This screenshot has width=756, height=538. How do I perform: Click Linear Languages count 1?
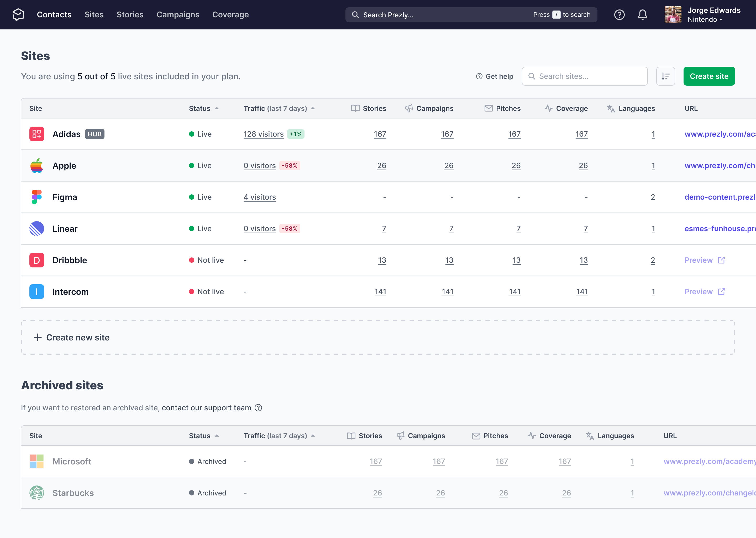[653, 229]
